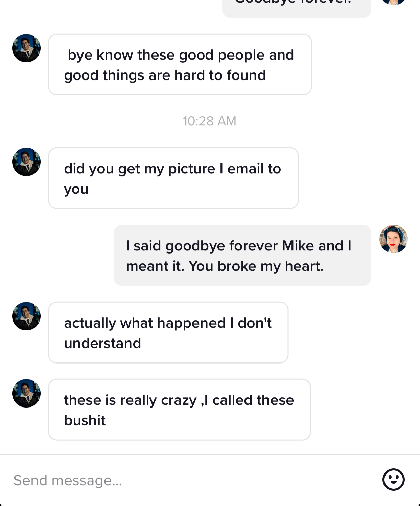
Task: Click the word "found" in the first full message
Action: point(246,75)
